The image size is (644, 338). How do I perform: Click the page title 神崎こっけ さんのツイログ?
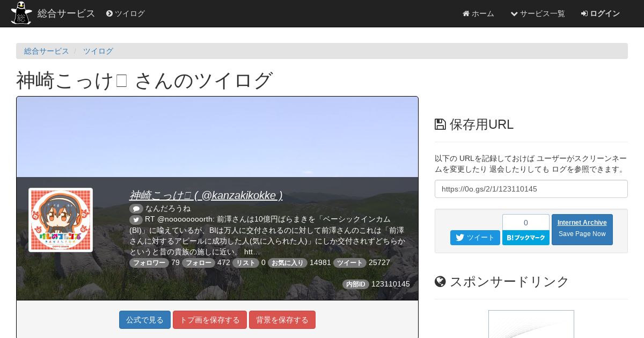coord(145,80)
